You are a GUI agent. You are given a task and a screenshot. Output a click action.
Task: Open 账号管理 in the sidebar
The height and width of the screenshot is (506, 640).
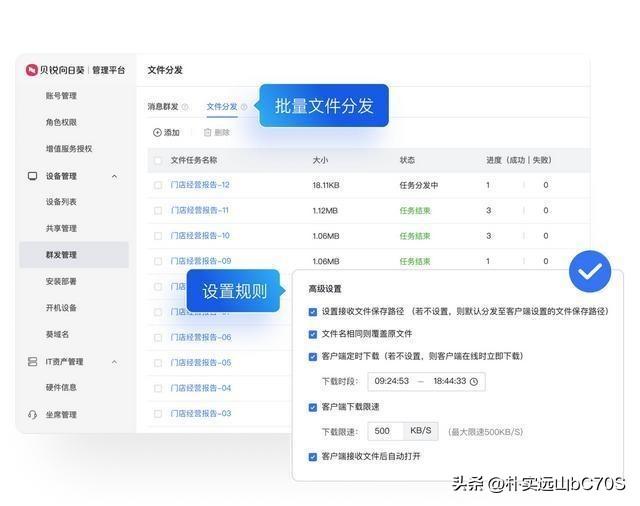pos(61,96)
